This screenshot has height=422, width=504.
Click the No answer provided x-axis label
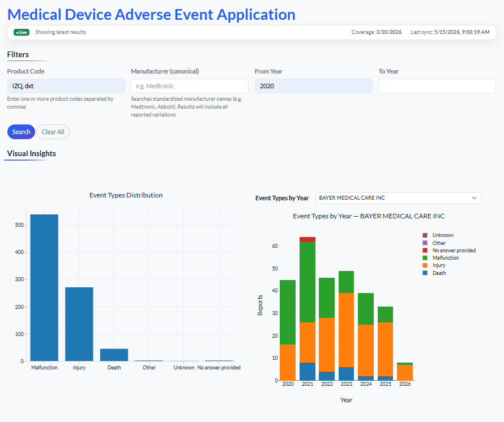pos(219,367)
